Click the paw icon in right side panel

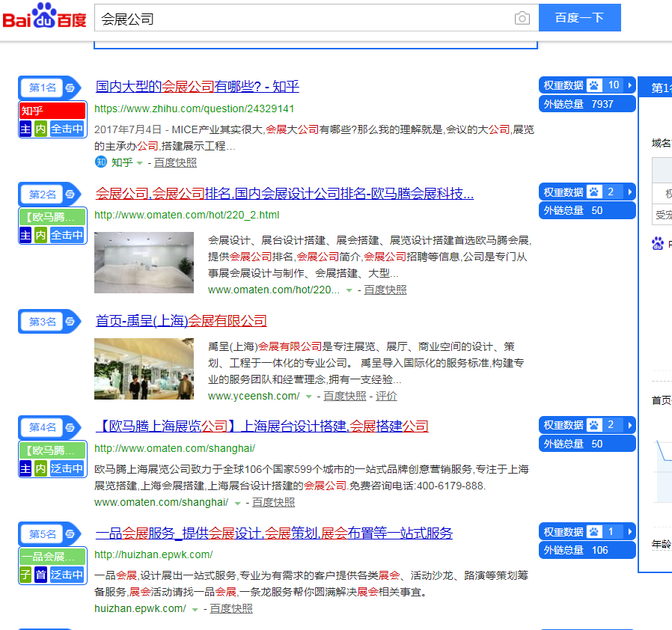point(658,243)
